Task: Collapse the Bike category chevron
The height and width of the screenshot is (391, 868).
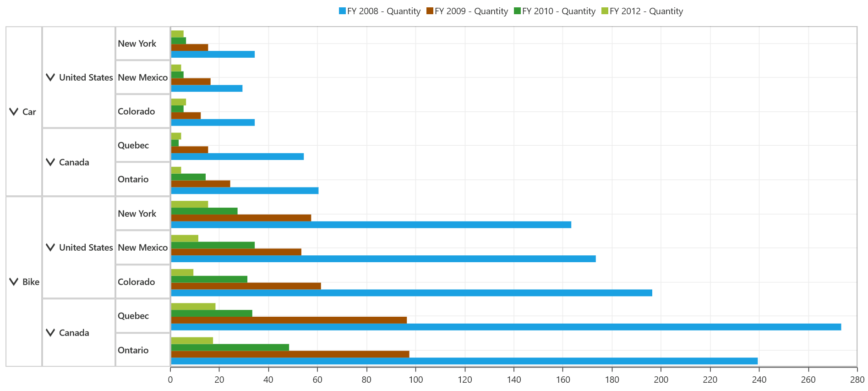Action: [x=14, y=282]
